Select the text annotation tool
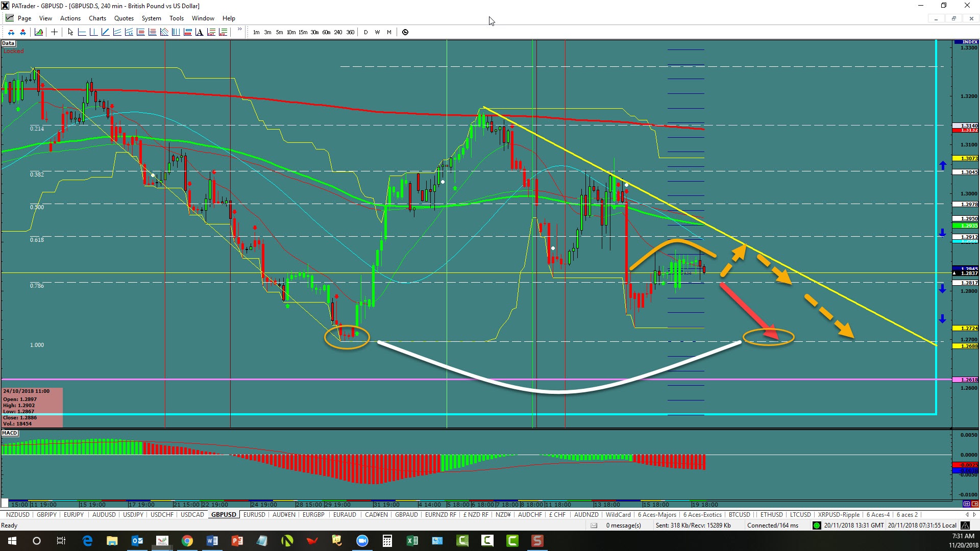980x551 pixels. point(199,32)
